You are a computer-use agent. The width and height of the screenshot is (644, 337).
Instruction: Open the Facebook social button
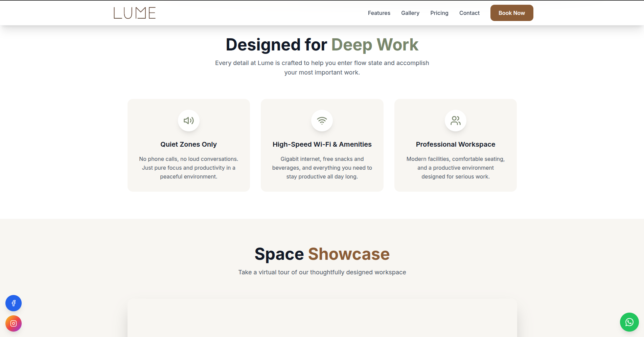(x=14, y=303)
